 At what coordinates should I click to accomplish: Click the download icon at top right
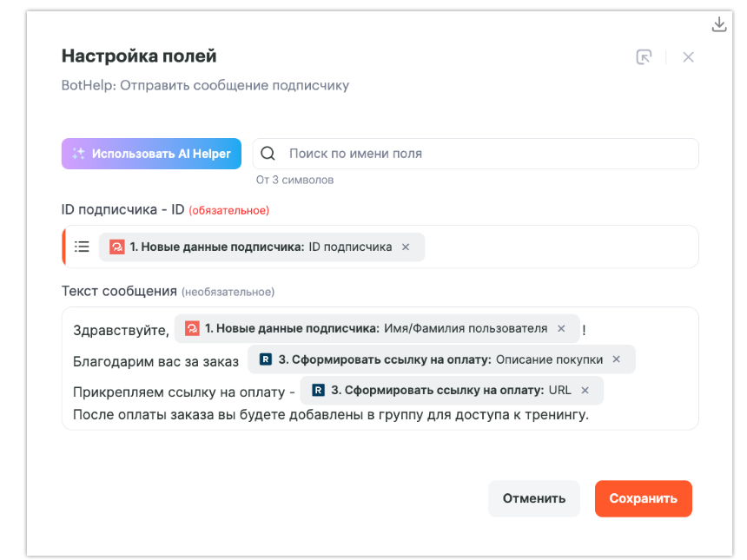pyautogui.click(x=718, y=24)
